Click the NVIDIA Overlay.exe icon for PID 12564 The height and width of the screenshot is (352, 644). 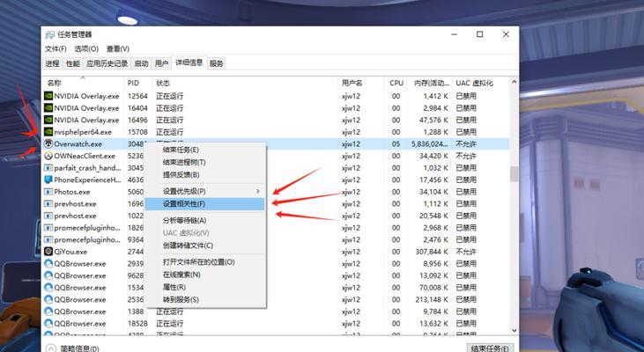click(48, 96)
